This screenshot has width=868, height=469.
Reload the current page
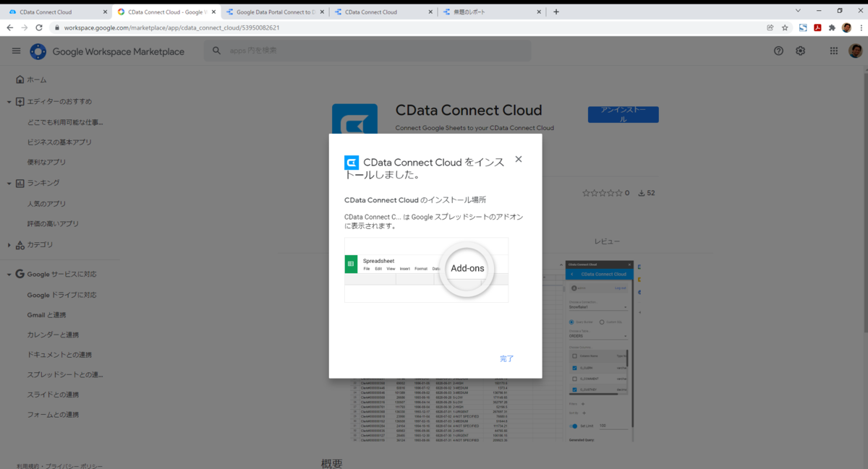(41, 27)
